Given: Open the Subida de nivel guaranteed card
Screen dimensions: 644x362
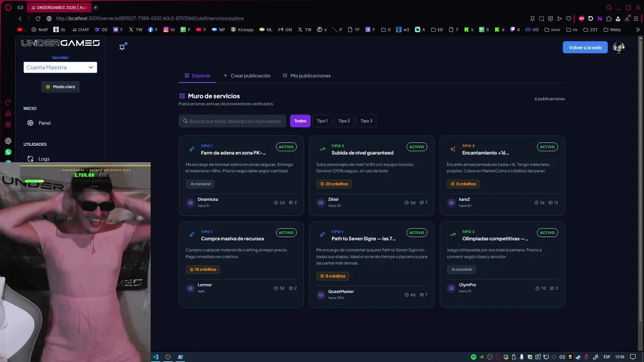Looking at the screenshot, I should (372, 175).
